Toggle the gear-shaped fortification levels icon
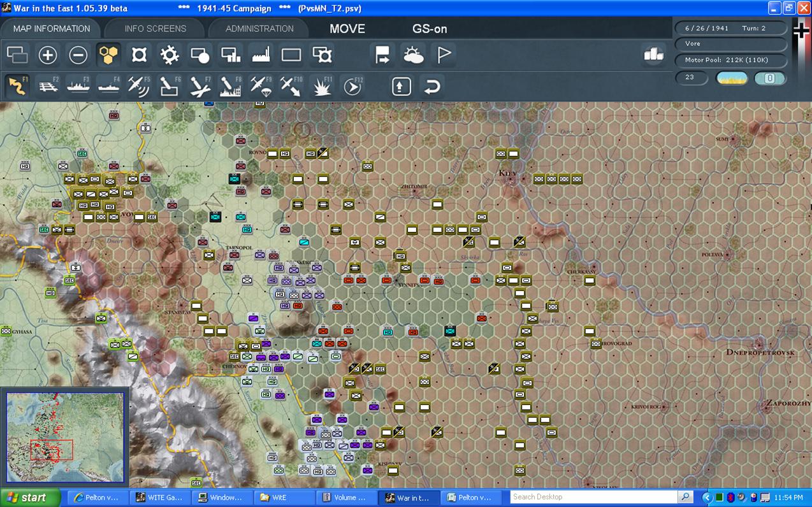The height and width of the screenshot is (507, 812). pos(170,55)
